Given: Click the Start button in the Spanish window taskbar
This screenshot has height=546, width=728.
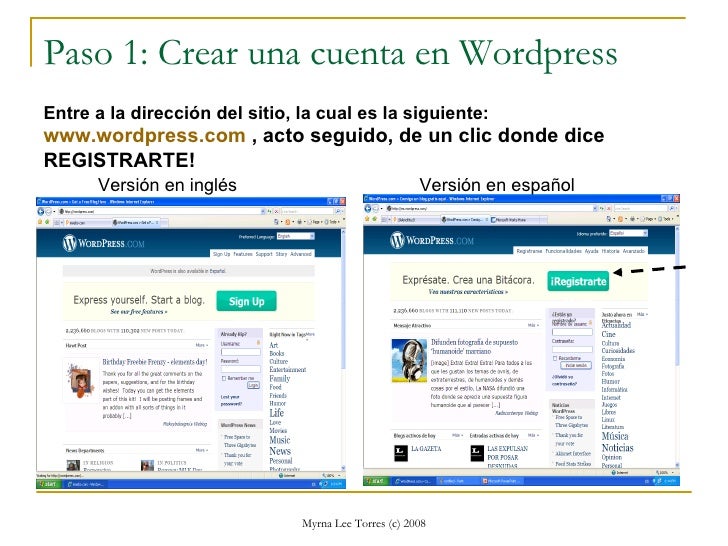Looking at the screenshot, I should pyautogui.click(x=375, y=481).
